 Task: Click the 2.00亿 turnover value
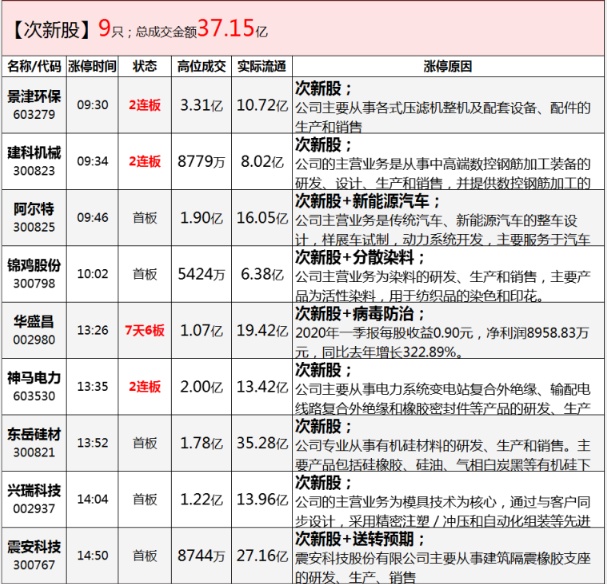tap(201, 386)
